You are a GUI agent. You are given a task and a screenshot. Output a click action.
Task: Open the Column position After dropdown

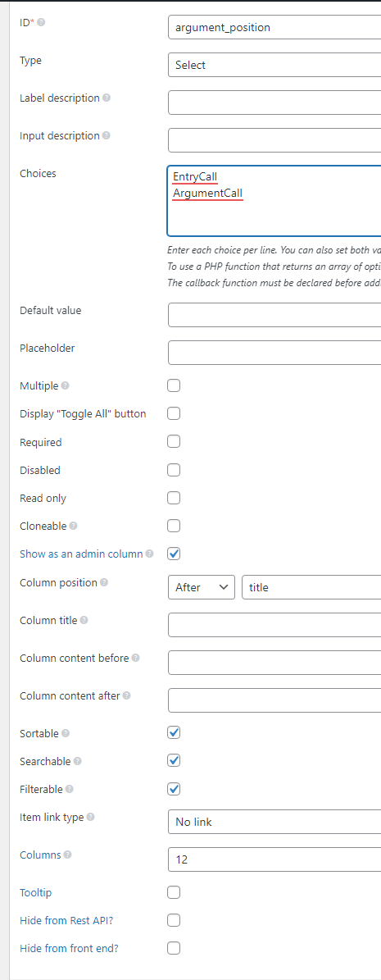coord(202,587)
